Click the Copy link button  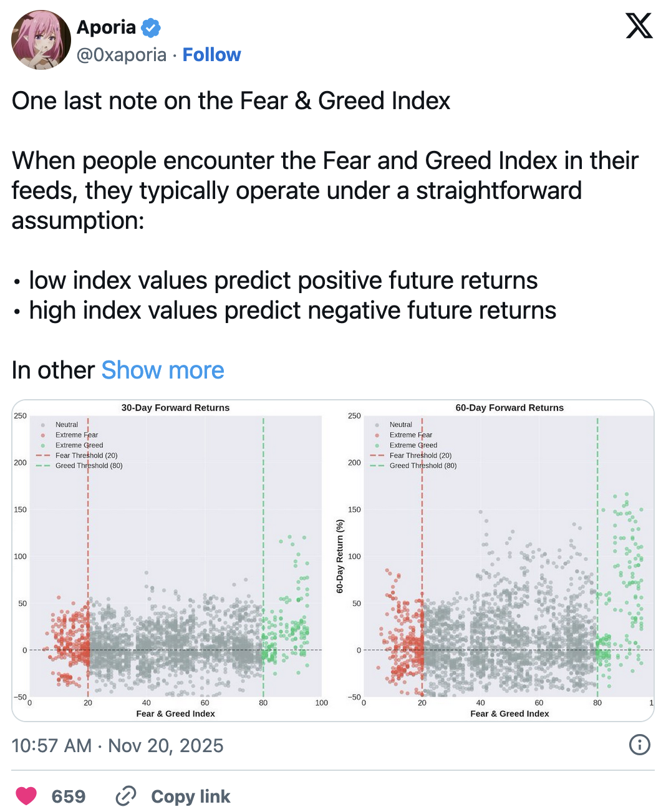pos(190,796)
